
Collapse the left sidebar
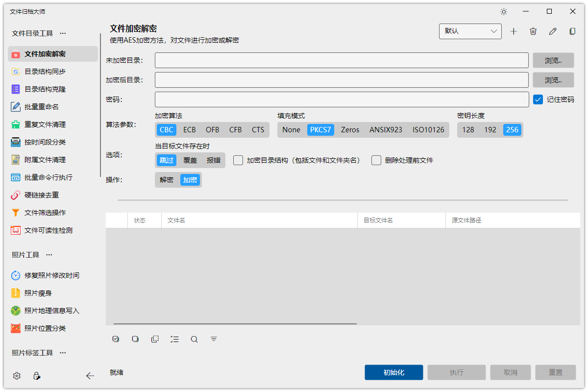(x=90, y=376)
